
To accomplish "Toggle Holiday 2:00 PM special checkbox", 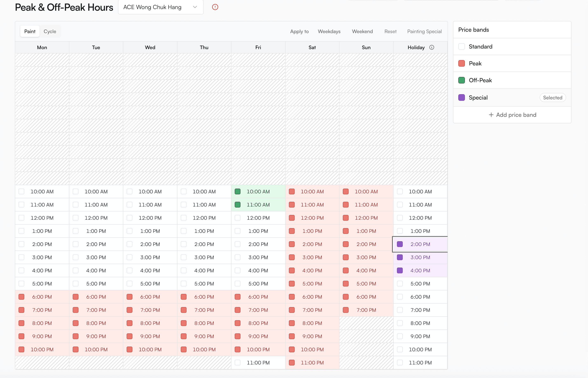I will pos(400,244).
